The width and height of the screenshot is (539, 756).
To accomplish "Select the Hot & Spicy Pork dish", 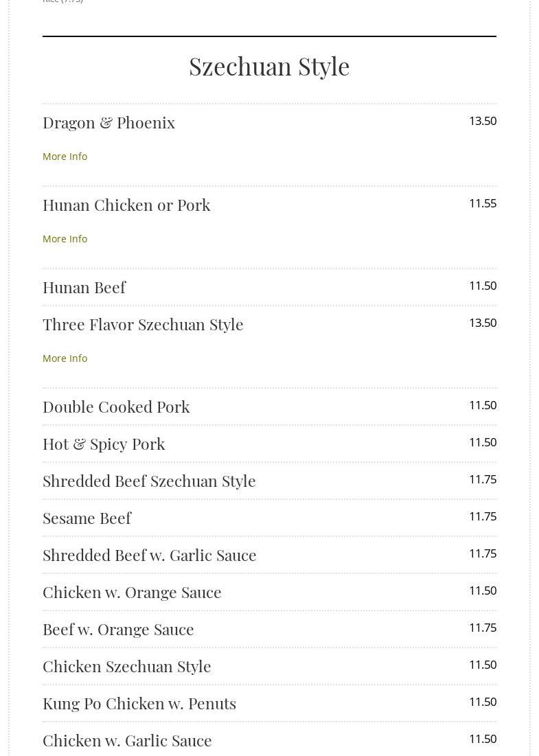I will tap(104, 444).
